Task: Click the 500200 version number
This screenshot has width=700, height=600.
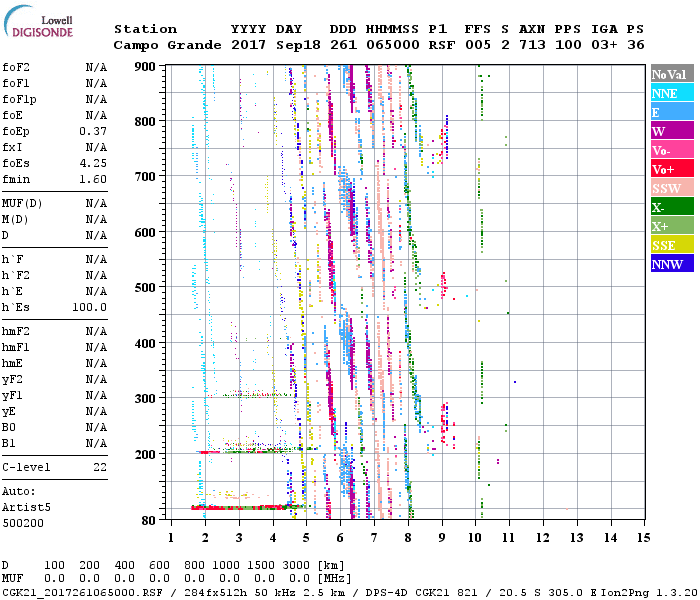Action: tap(23, 523)
